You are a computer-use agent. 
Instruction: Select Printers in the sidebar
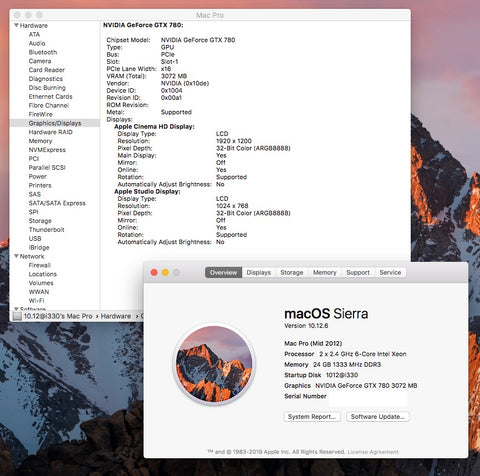40,185
